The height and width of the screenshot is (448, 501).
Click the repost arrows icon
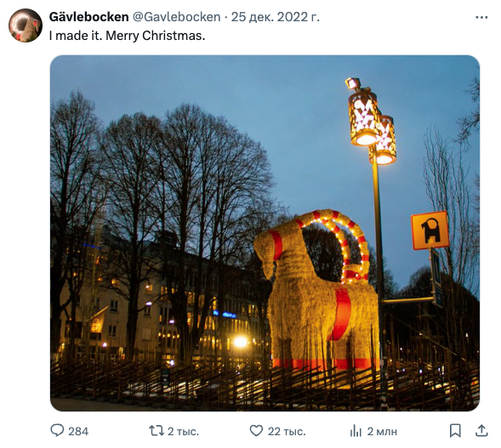tap(157, 431)
